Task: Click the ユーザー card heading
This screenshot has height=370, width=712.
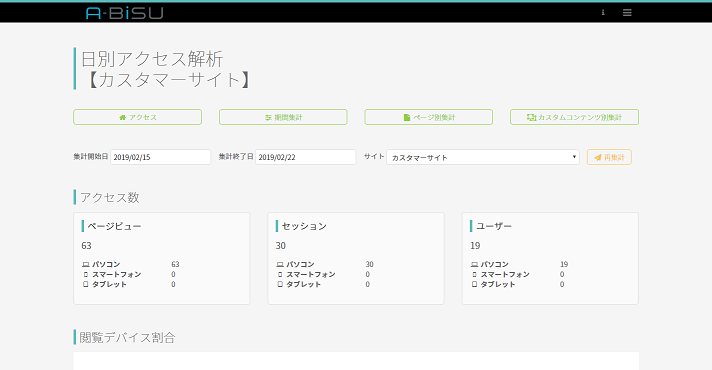Action: 494,226
